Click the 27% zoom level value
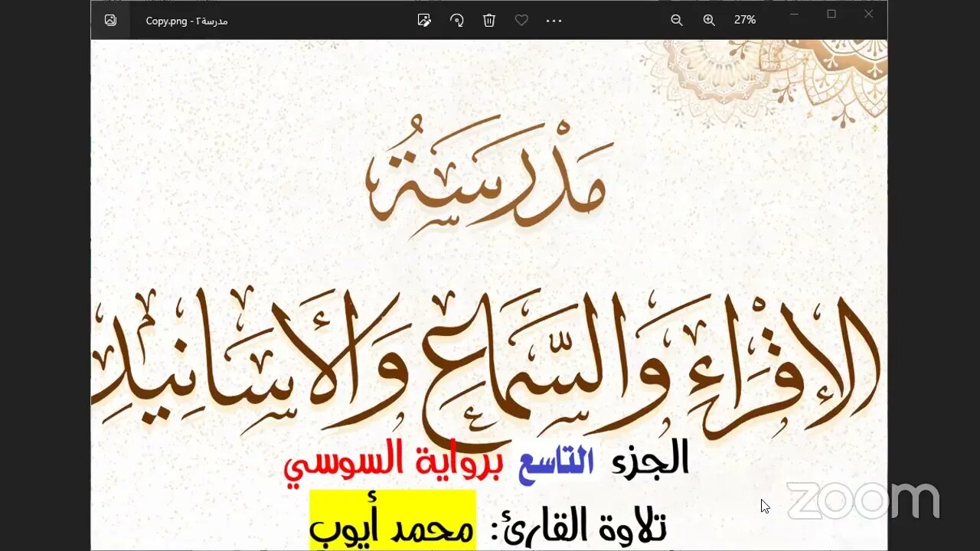Viewport: 980px width, 551px height. [x=745, y=21]
